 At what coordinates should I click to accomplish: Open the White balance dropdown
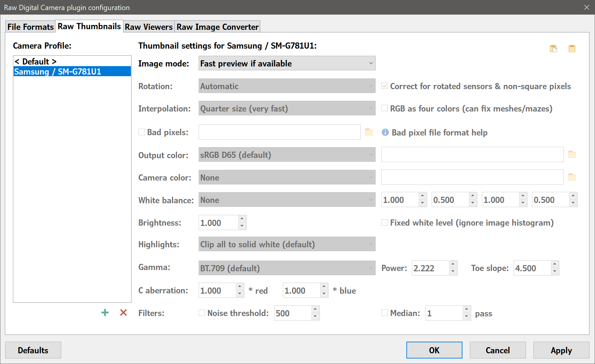pyautogui.click(x=287, y=200)
